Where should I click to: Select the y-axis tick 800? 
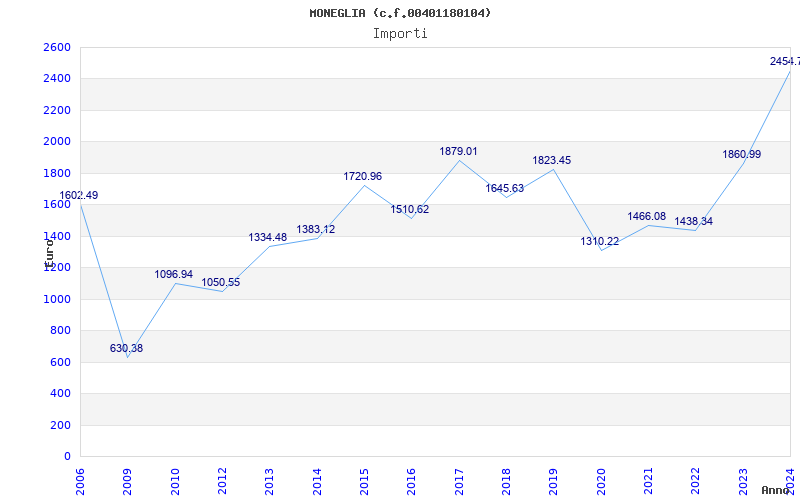60,331
